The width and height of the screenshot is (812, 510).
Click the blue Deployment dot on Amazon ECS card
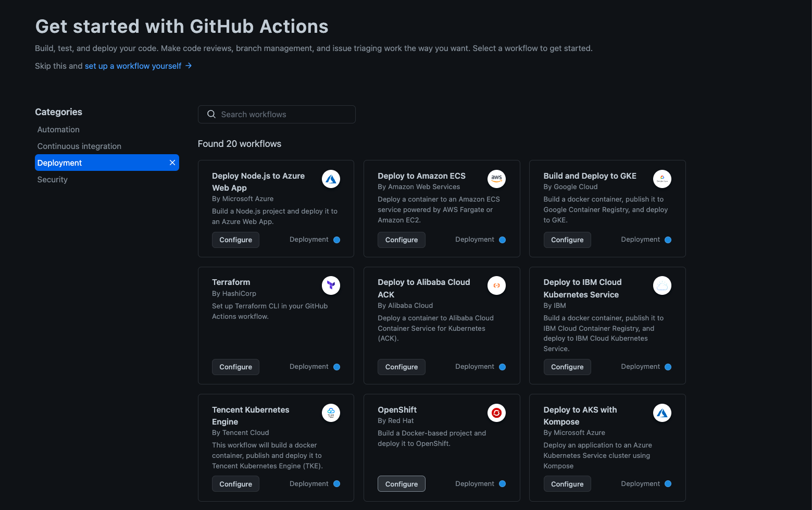click(x=502, y=240)
